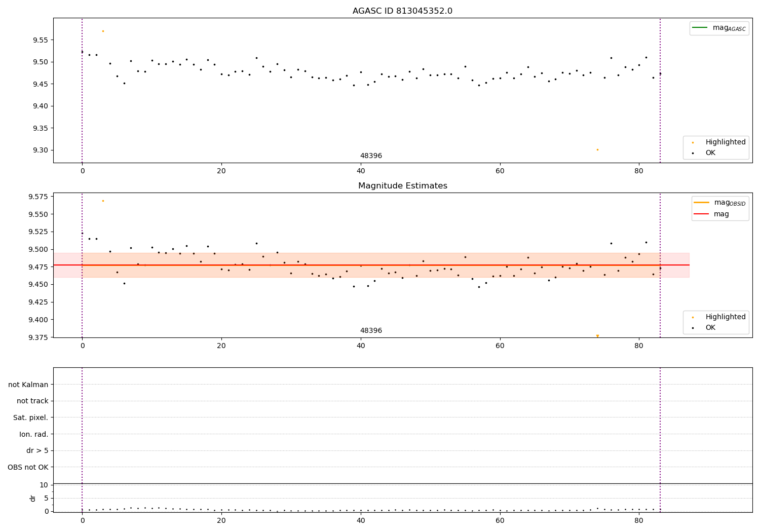Click the 'OBS not OK' axis label
The image size is (760, 532).
point(28,467)
